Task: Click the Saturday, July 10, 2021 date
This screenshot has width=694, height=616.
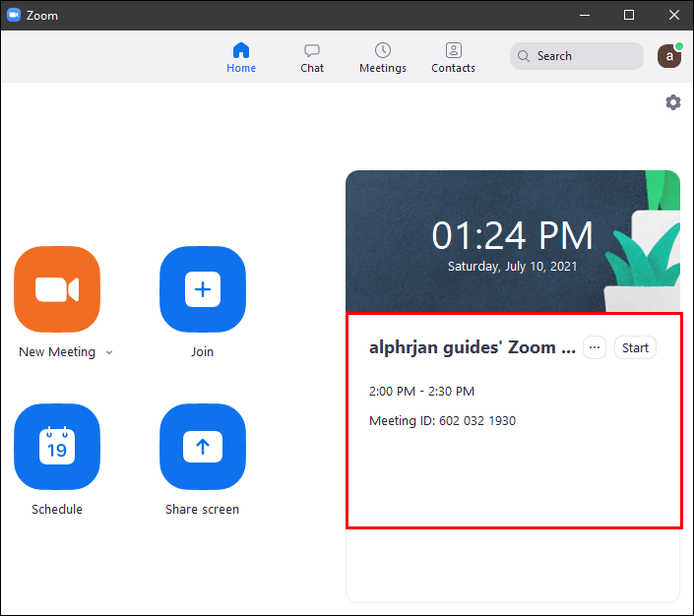Action: coord(513,267)
